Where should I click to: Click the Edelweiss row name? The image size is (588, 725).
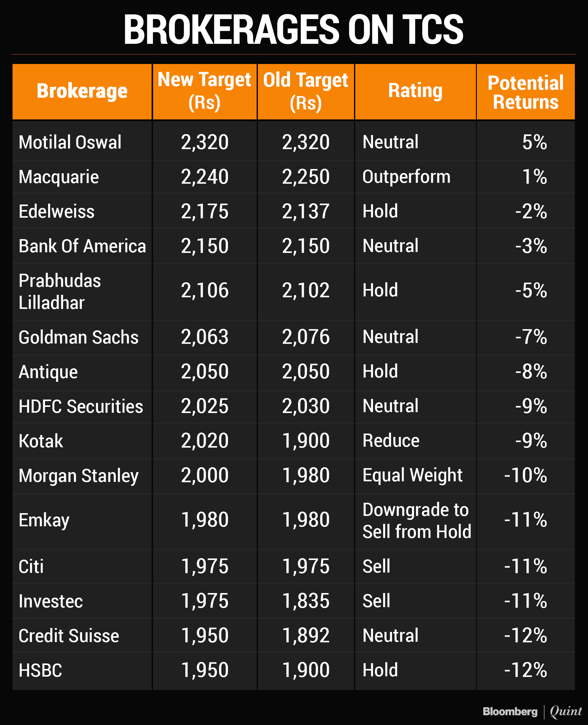(57, 212)
